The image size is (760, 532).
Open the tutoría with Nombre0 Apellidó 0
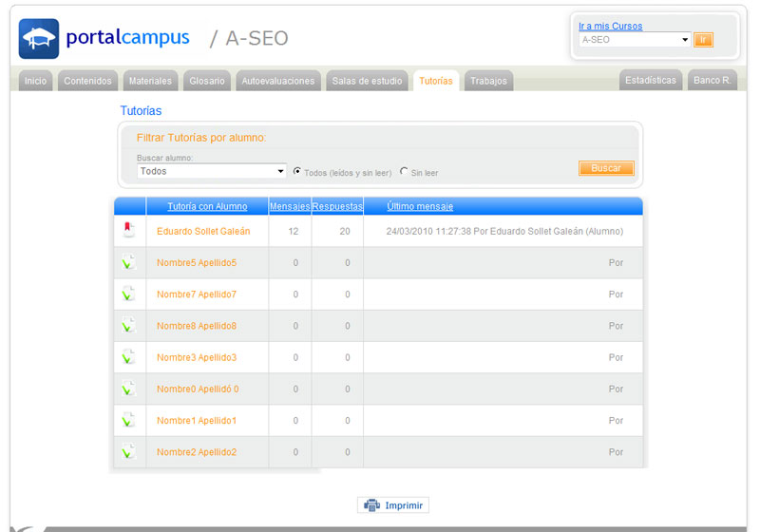pyautogui.click(x=198, y=389)
